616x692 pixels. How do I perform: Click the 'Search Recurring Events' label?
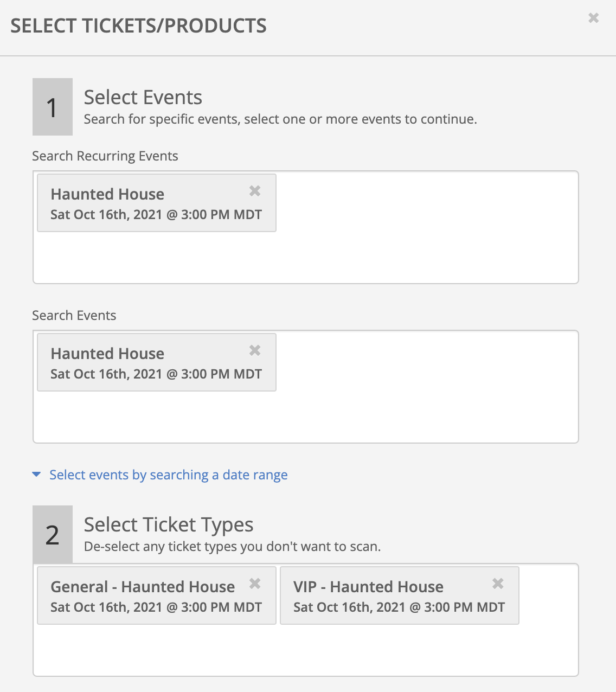105,156
